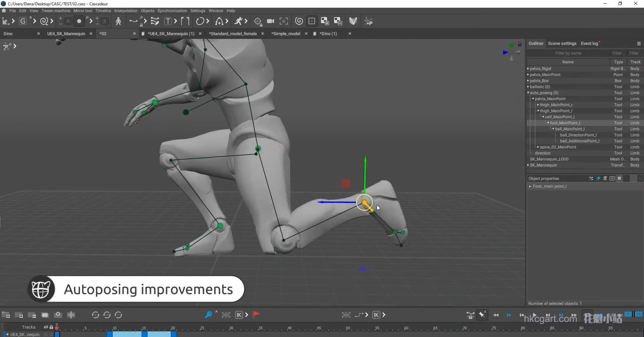Click the T-pose boxed T icon
The image size is (644, 337).
click(x=168, y=21)
